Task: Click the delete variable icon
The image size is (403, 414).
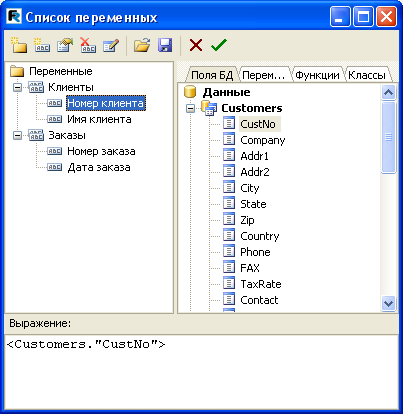Action: click(x=88, y=45)
